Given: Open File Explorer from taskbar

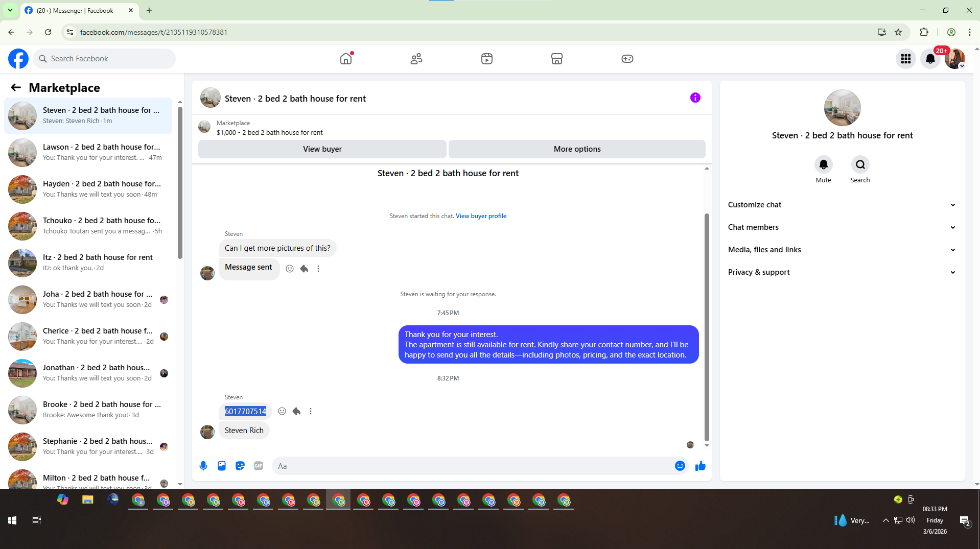Looking at the screenshot, I should click(88, 500).
